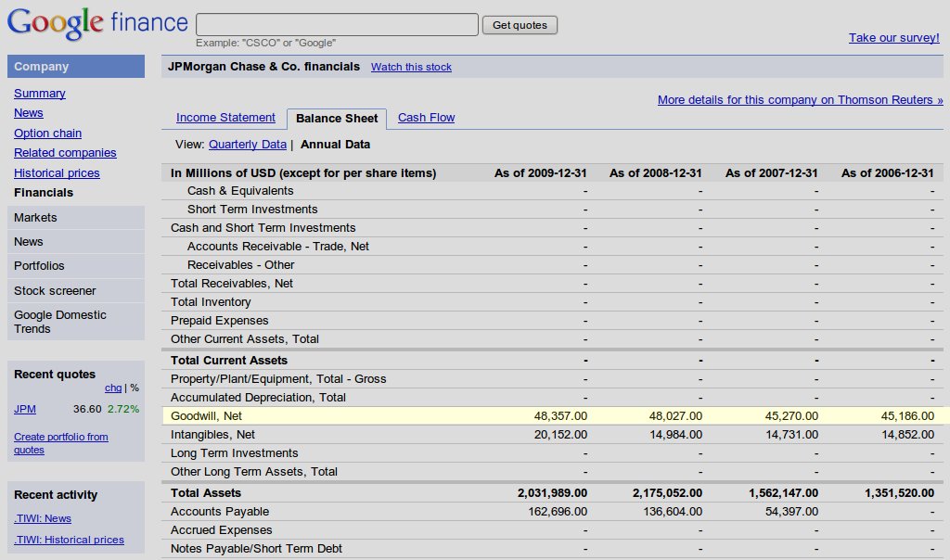Screen dimensions: 950x560
Task: Open the News section below Markets
Action: 76,242
